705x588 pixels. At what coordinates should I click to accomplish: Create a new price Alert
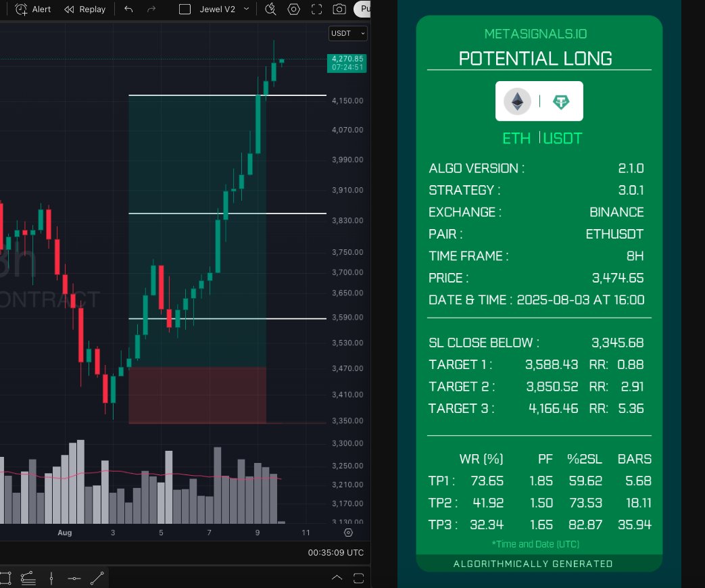point(33,9)
